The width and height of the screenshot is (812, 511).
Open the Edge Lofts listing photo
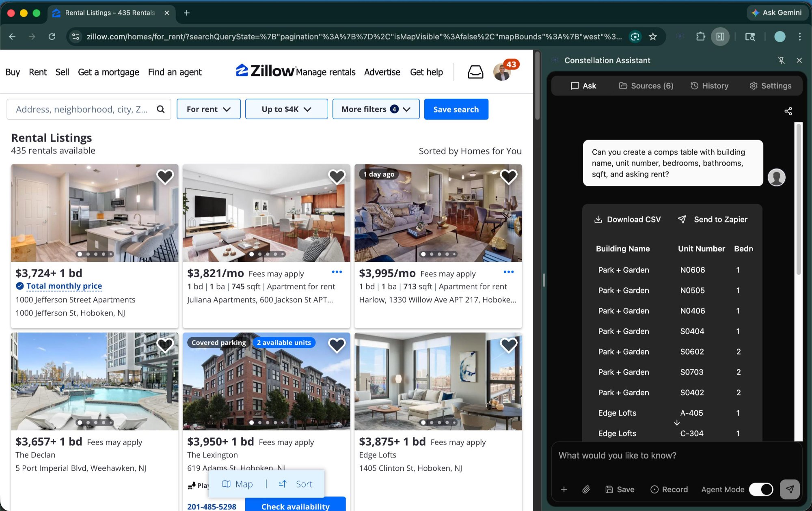pyautogui.click(x=438, y=381)
